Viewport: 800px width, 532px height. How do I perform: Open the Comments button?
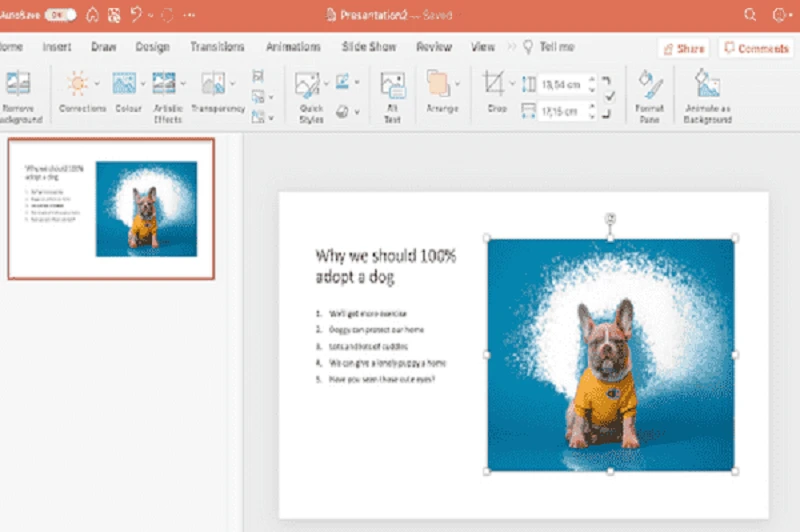pyautogui.click(x=757, y=48)
